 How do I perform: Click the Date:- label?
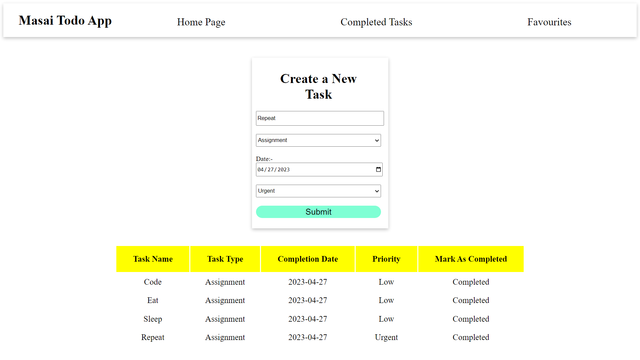click(264, 159)
